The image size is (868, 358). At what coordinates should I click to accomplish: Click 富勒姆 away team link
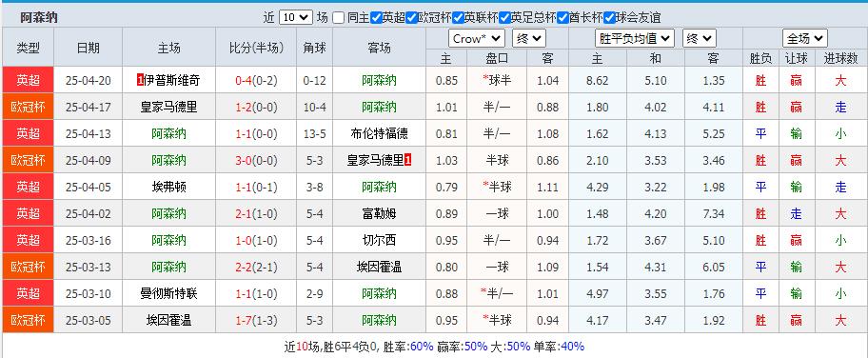point(379,213)
